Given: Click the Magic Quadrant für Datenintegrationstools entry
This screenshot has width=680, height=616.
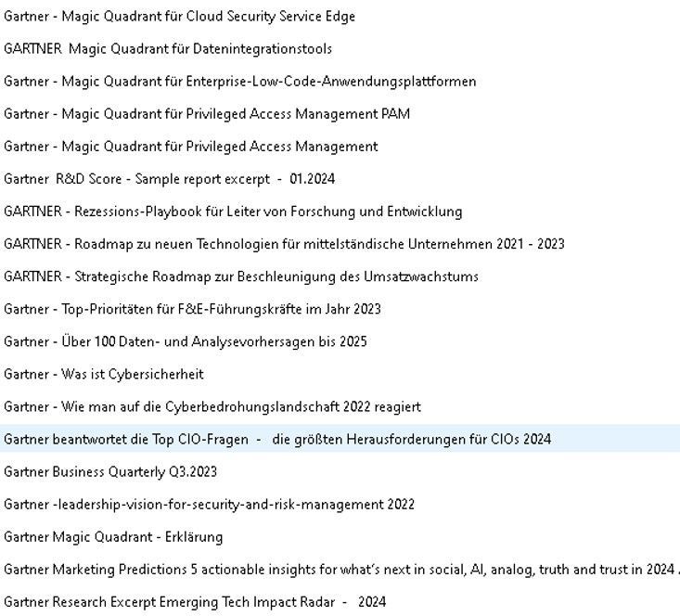Looking at the screenshot, I should tap(168, 49).
